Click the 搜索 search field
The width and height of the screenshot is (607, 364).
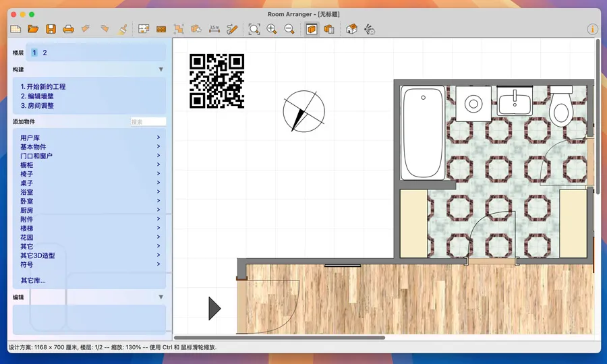[x=148, y=122]
